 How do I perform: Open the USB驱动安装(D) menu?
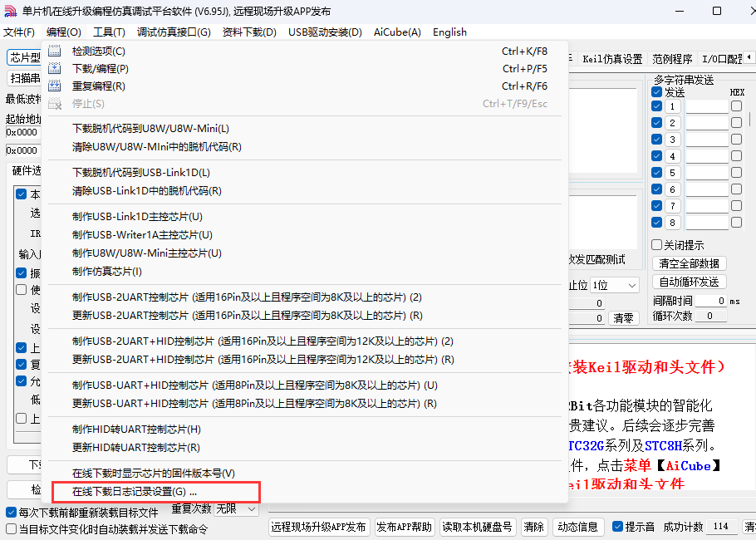[325, 32]
